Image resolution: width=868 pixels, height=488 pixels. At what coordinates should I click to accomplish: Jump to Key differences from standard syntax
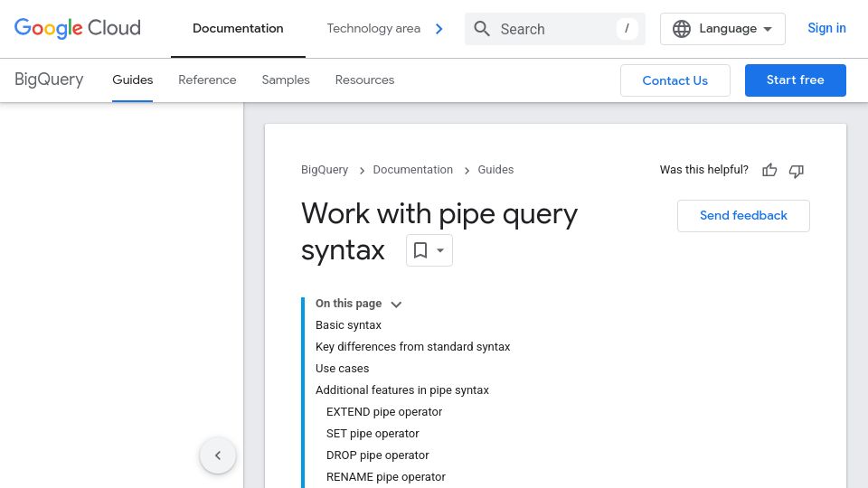click(412, 347)
